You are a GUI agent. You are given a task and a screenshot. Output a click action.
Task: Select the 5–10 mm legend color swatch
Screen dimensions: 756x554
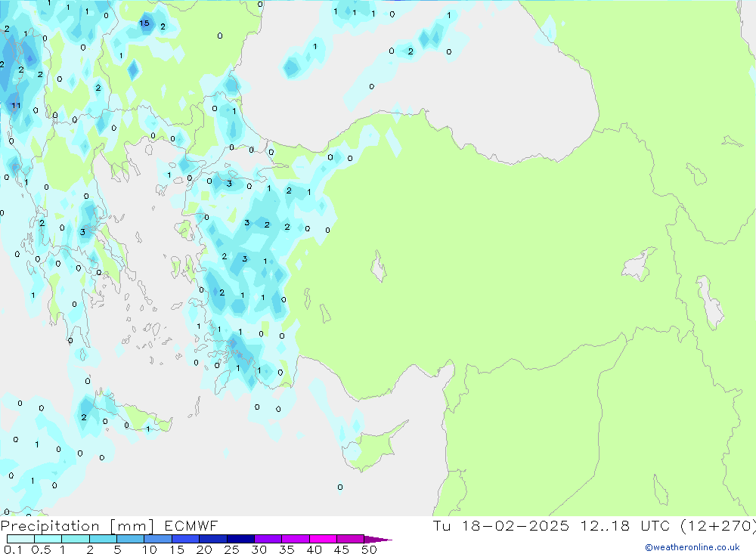[131, 539]
